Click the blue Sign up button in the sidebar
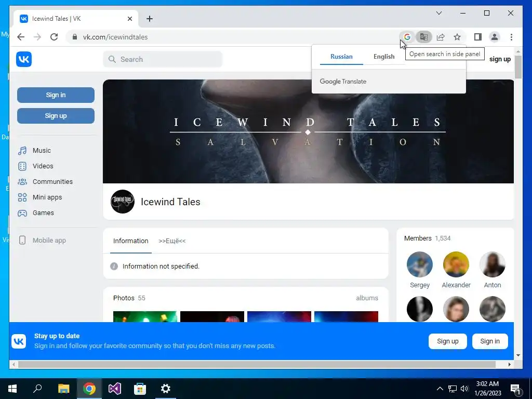532x399 pixels. (56, 116)
